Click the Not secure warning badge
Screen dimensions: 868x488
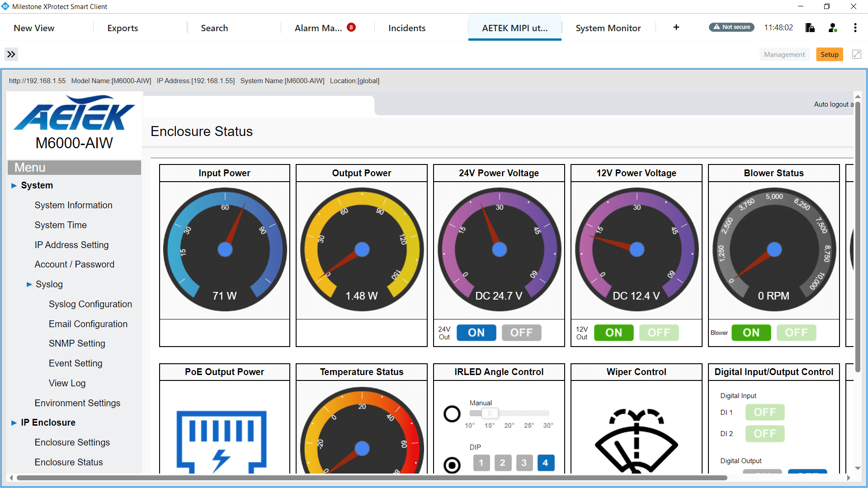[x=731, y=27]
